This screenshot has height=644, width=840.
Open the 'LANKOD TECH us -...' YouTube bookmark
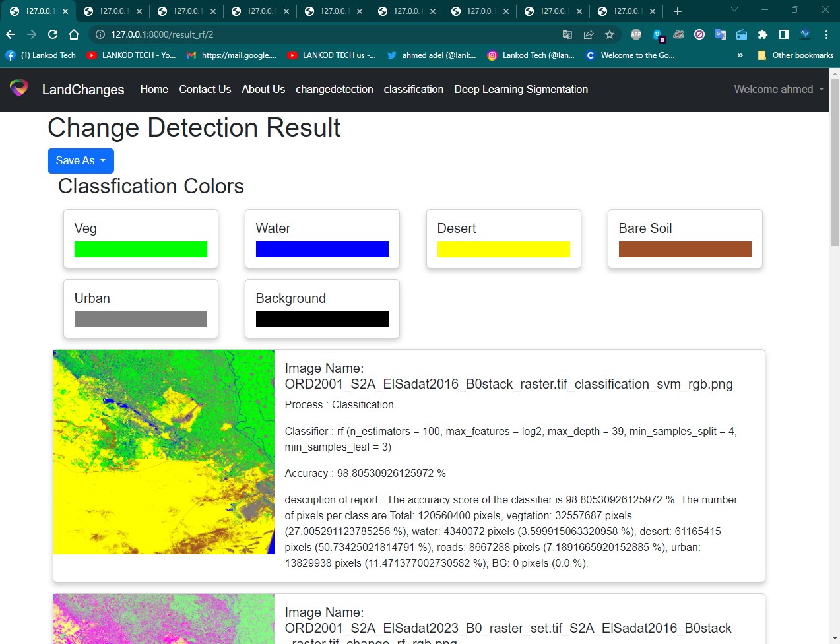pyautogui.click(x=332, y=55)
